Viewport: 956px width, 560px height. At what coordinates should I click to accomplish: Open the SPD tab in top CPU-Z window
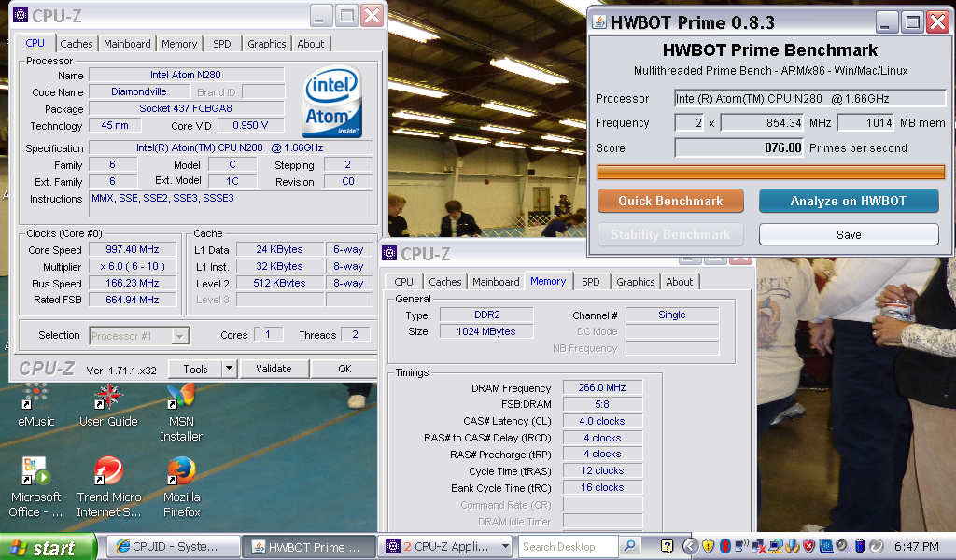(222, 44)
